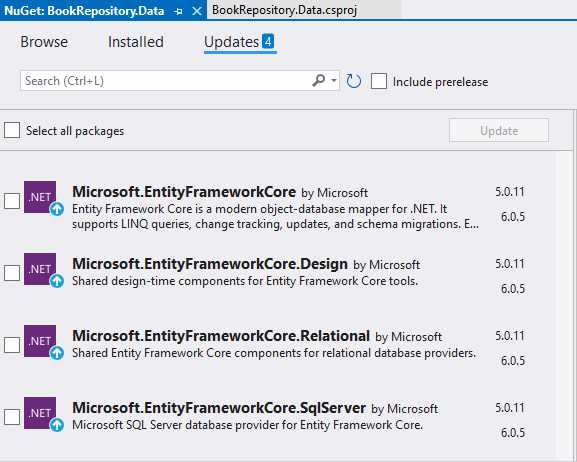
Task: Enable Include prerelease checkbox
Action: pos(379,81)
